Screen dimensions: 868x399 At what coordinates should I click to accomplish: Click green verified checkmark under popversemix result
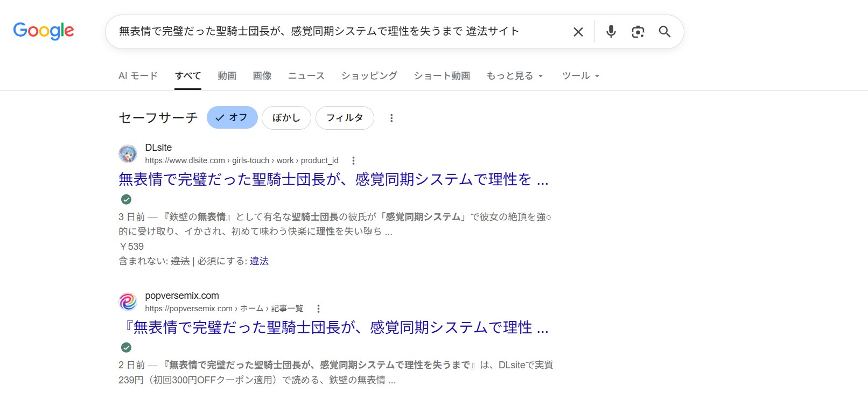point(126,347)
